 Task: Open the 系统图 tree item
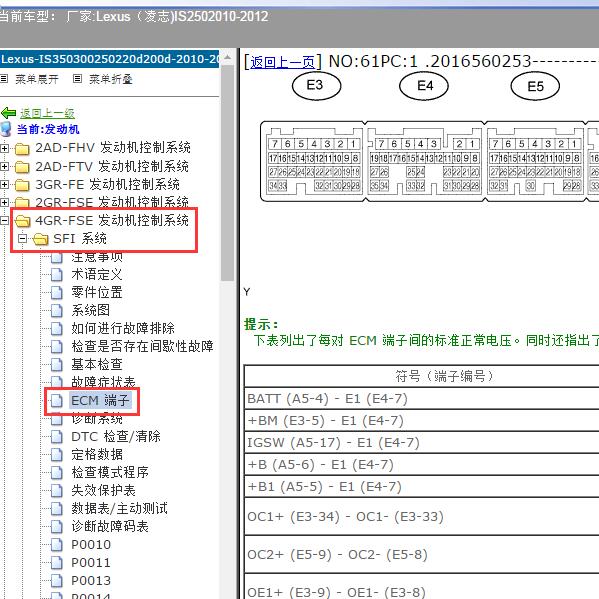91,311
